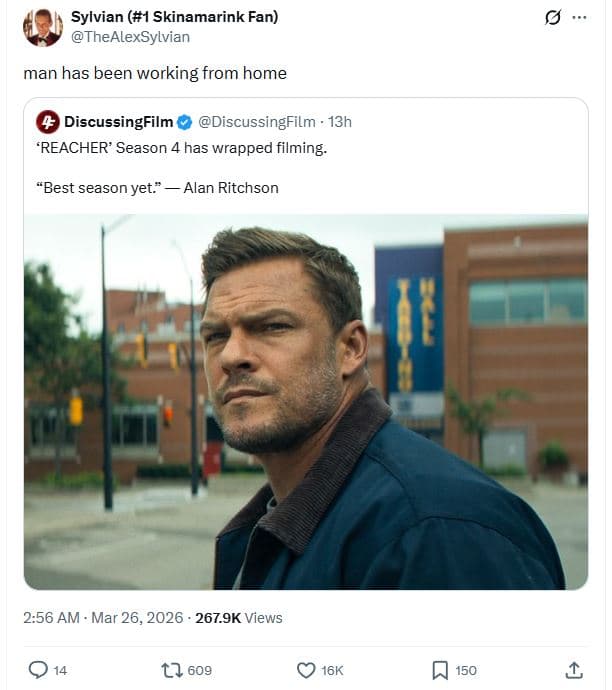Click the DiscussingFilm logo avatar
Image resolution: width=612 pixels, height=690 pixels.
(x=47, y=122)
